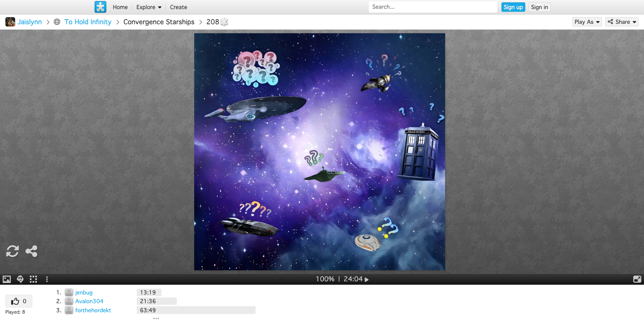Like the puzzle with thumbs-up button
This screenshot has width=644, height=325.
(x=19, y=301)
